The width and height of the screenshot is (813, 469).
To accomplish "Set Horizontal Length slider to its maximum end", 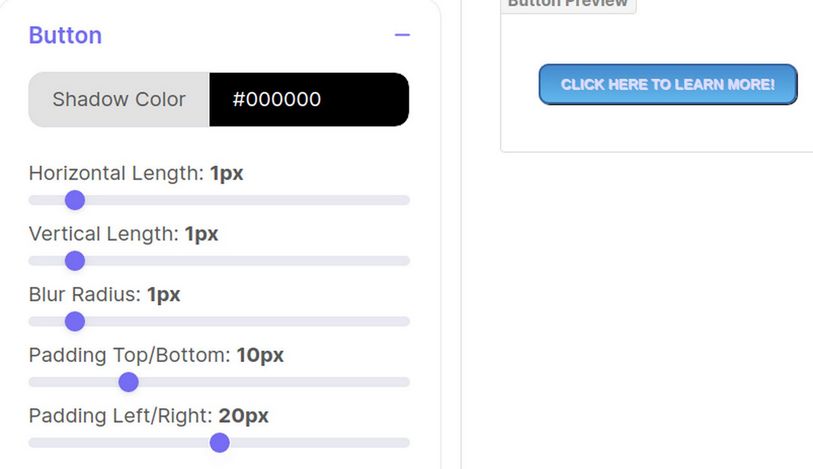I will [x=405, y=200].
